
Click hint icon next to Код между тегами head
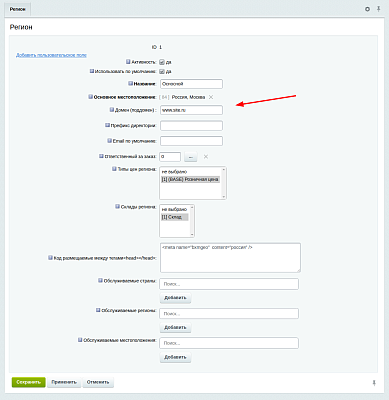pos(50,258)
